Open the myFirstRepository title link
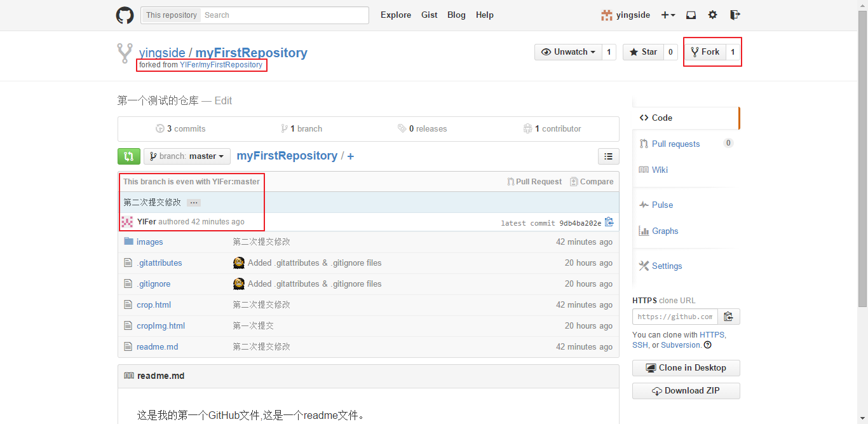Viewport: 868px width, 424px height. click(x=251, y=53)
